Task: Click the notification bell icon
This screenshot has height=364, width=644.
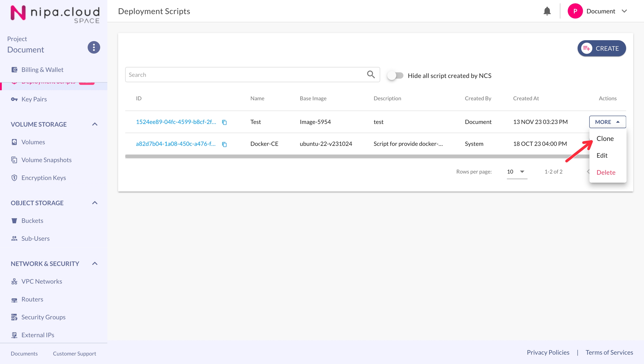Action: click(547, 11)
